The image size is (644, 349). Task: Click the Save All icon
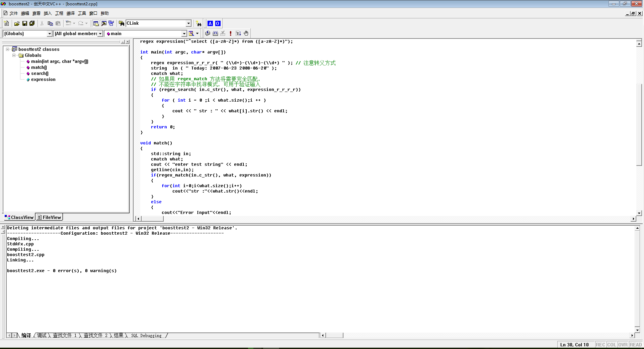32,23
